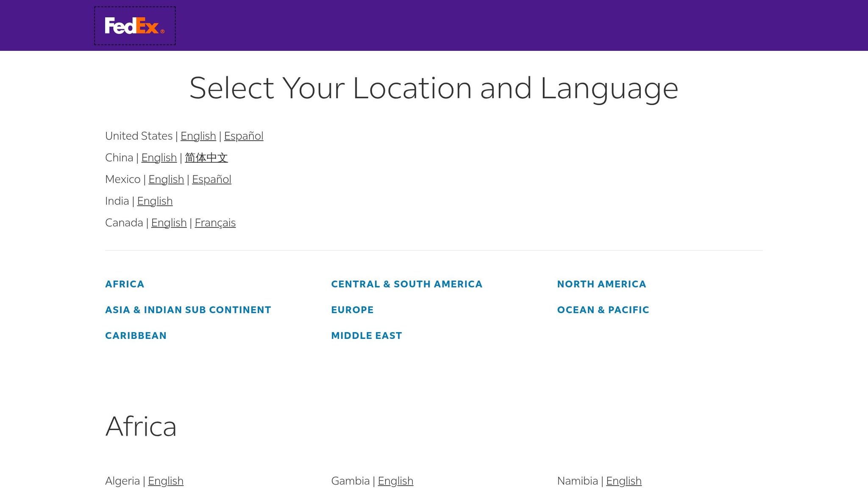Select English for India

click(x=155, y=201)
